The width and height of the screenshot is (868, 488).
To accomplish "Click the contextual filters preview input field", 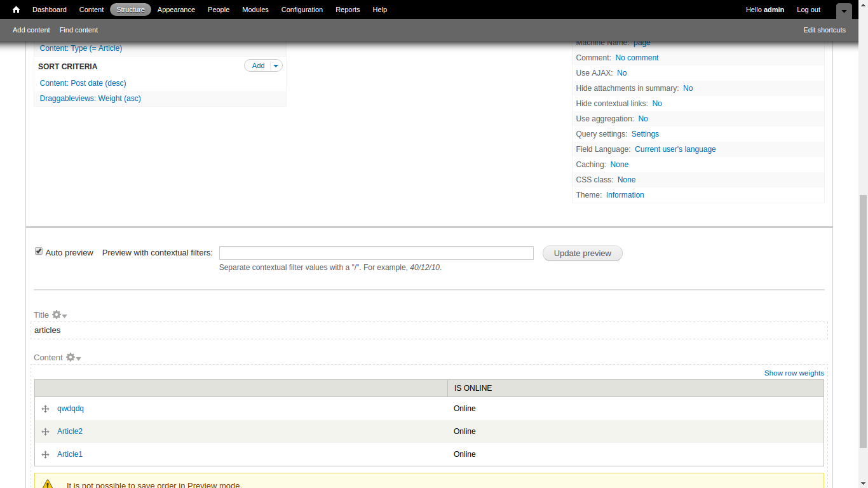I will 376,253.
